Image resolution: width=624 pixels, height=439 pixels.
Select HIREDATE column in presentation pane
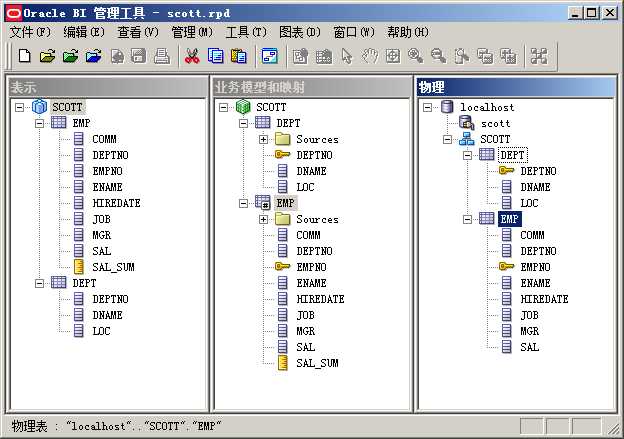[116, 203]
